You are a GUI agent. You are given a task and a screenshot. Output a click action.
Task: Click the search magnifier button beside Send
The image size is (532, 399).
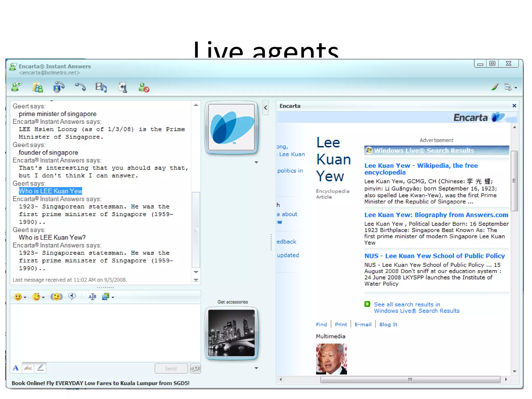[x=195, y=368]
